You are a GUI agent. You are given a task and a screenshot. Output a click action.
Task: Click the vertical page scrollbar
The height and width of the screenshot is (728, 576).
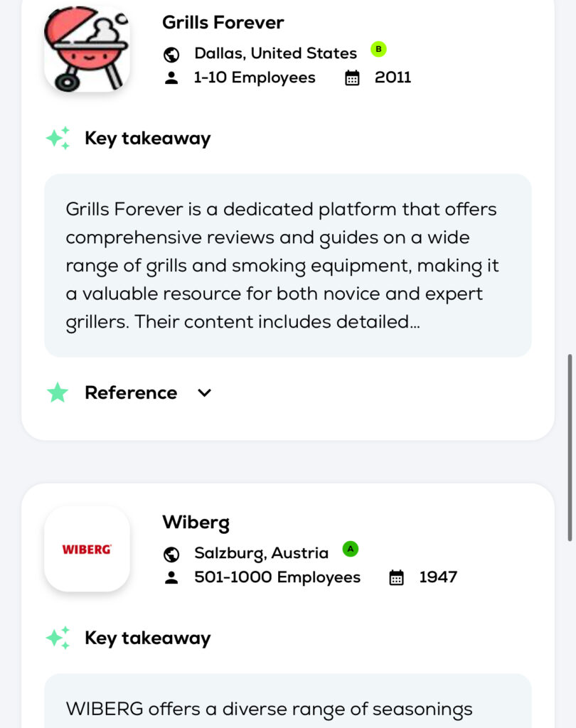(x=569, y=447)
